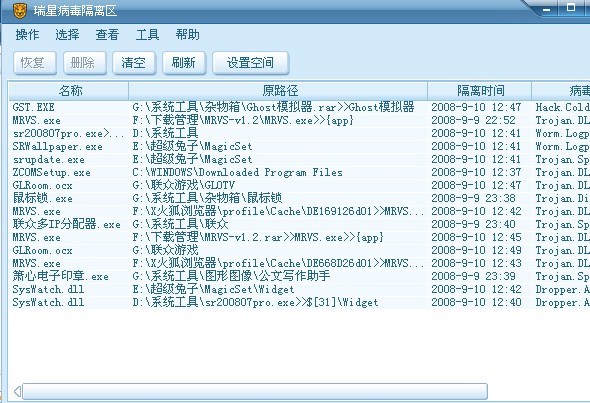The height and width of the screenshot is (403, 590).
Task: Open the 帮助 menu
Action: pos(187,35)
